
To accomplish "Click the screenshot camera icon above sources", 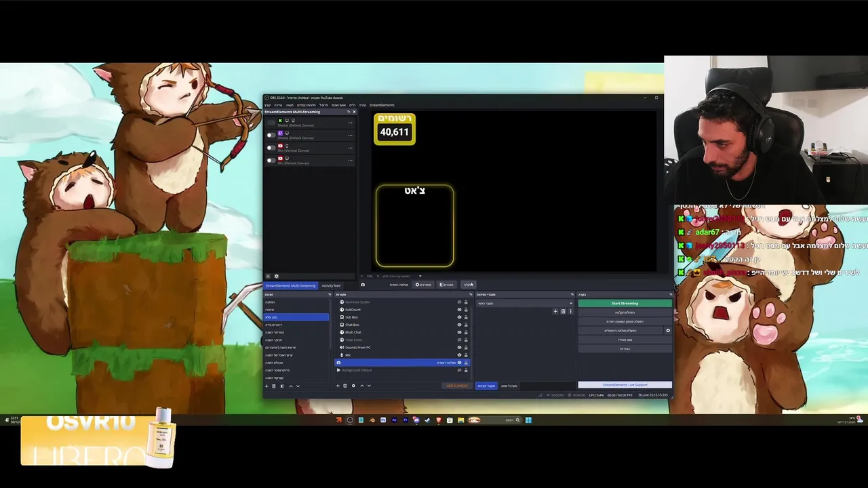I will (x=363, y=285).
